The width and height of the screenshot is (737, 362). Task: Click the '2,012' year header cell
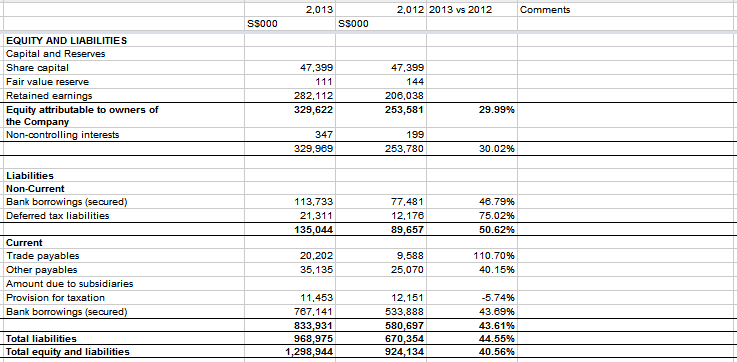pyautogui.click(x=381, y=10)
